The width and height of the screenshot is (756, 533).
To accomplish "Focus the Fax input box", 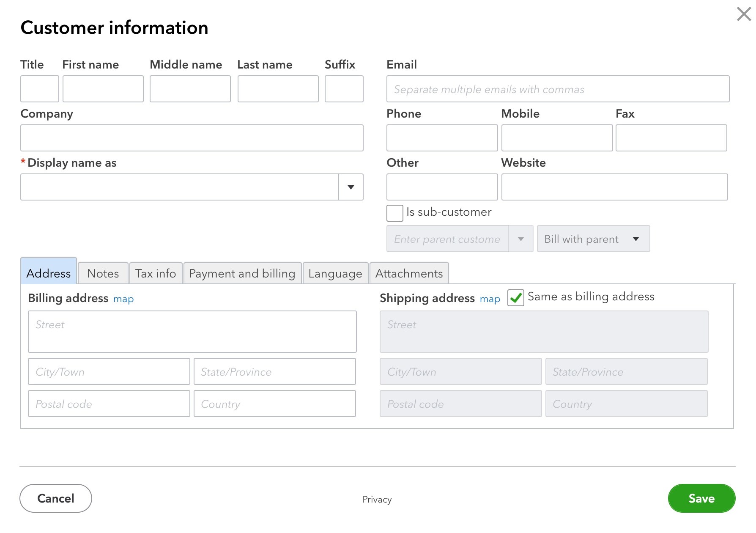I will pos(671,138).
